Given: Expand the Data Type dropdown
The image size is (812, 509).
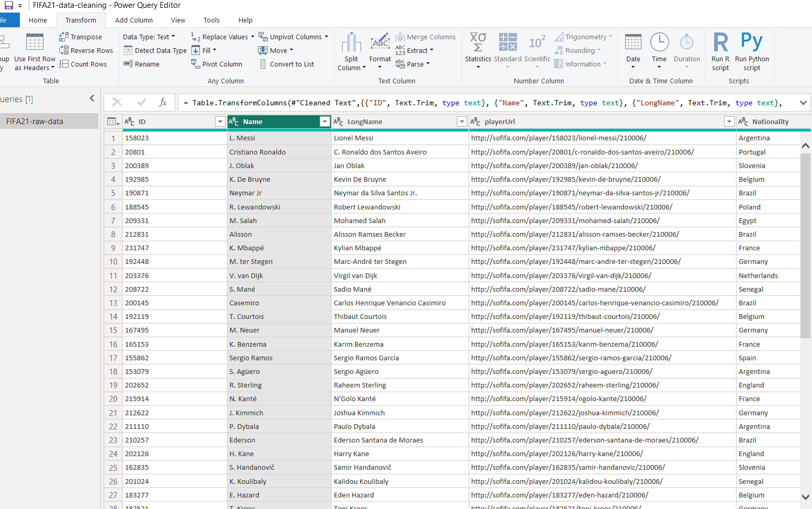Looking at the screenshot, I should 173,37.
